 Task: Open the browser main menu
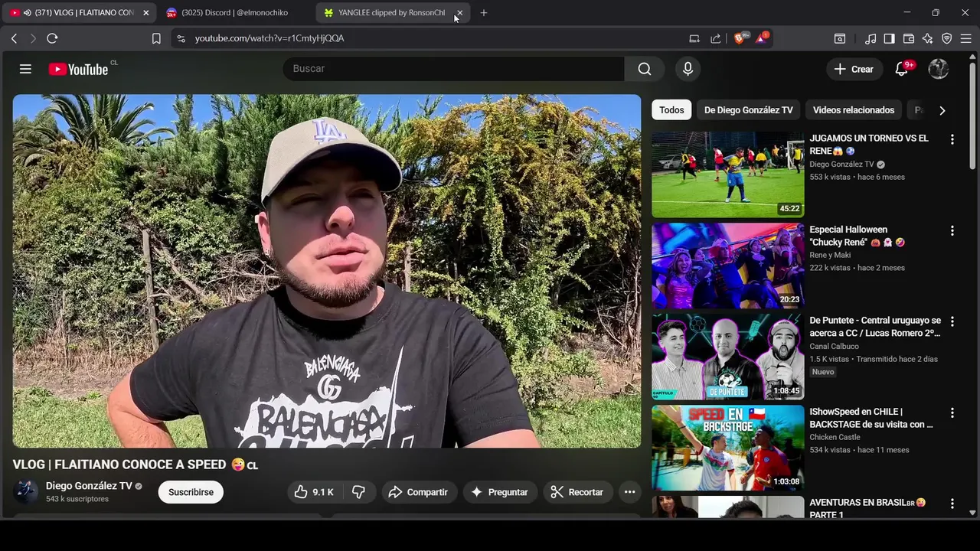click(966, 38)
